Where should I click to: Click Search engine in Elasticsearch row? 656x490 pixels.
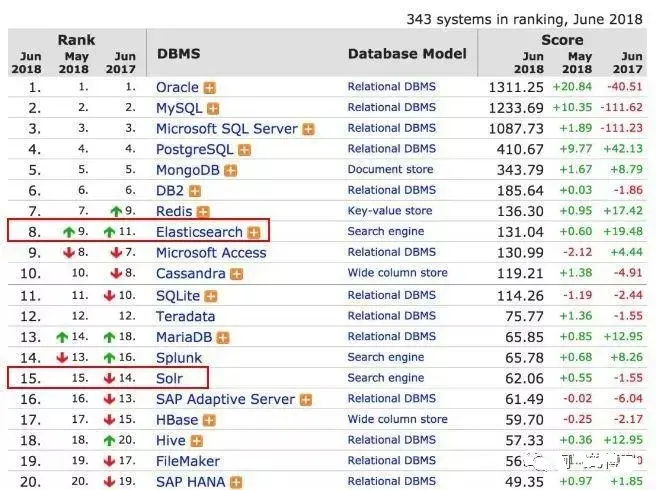coord(386,232)
